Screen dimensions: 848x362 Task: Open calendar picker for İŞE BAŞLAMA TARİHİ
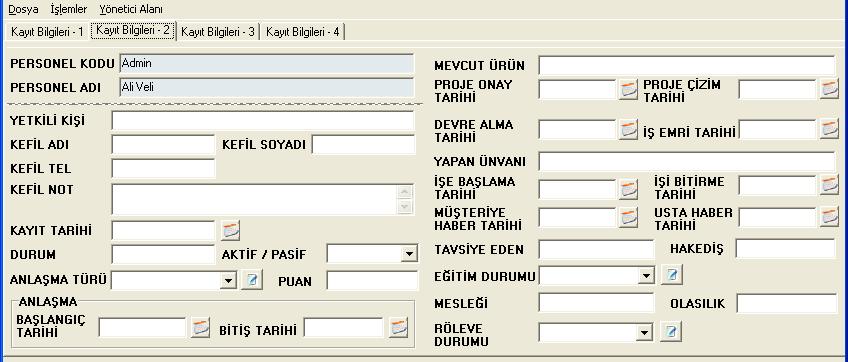(628, 189)
